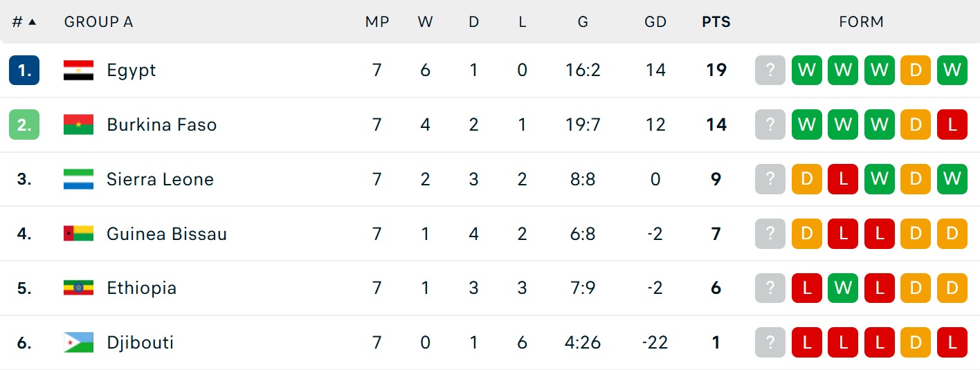This screenshot has width=980, height=370.
Task: Click the Sierra Leone flag icon
Action: click(x=78, y=179)
